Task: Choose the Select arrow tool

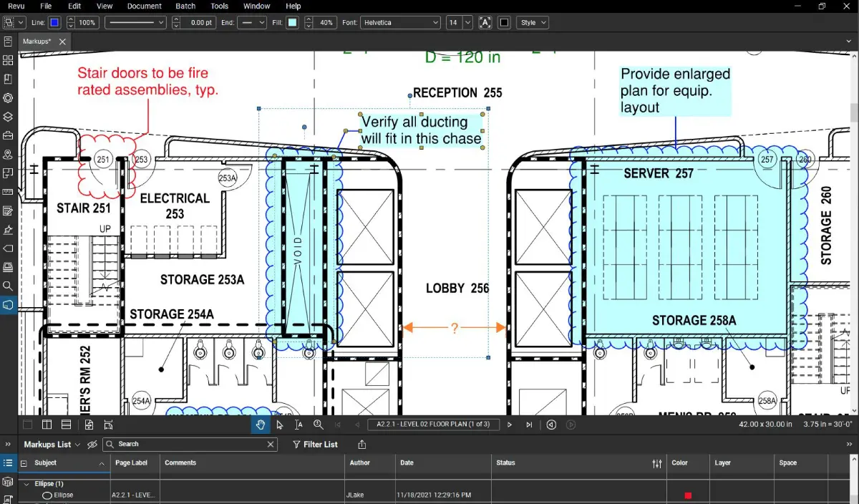Action: pos(280,425)
